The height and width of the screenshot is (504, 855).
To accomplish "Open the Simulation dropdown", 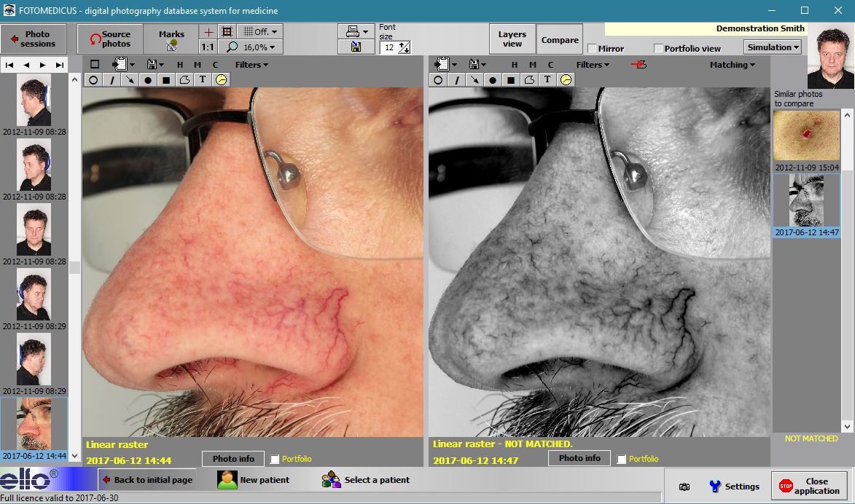I will [x=772, y=47].
